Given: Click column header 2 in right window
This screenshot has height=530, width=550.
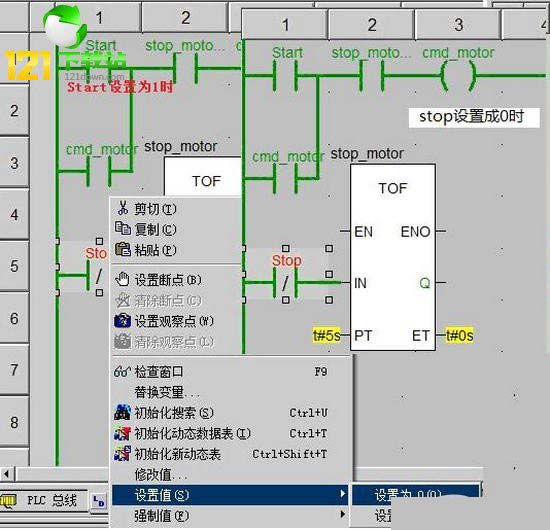Looking at the screenshot, I should [x=371, y=25].
